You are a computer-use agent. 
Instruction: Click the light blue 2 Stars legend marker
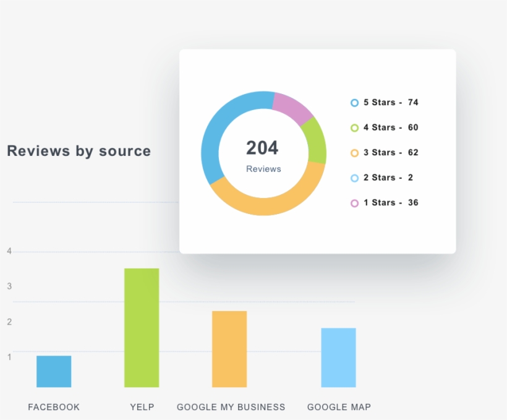click(x=354, y=178)
